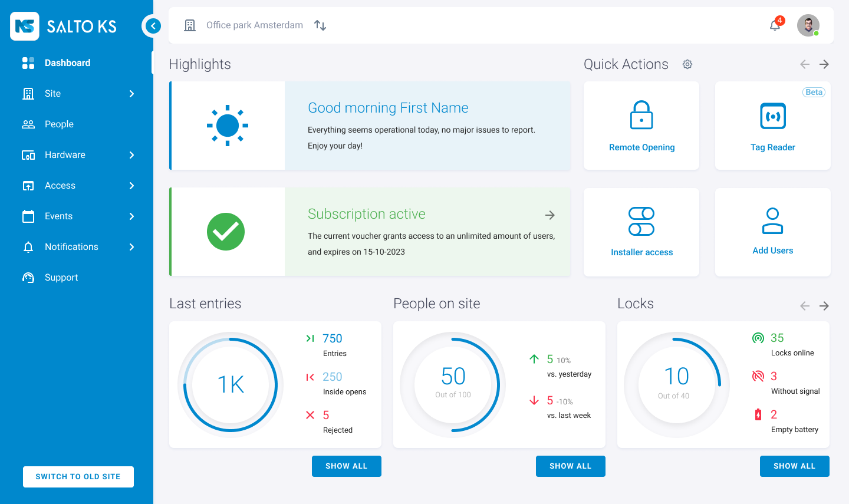
Task: Open the user profile avatar
Action: tap(808, 25)
